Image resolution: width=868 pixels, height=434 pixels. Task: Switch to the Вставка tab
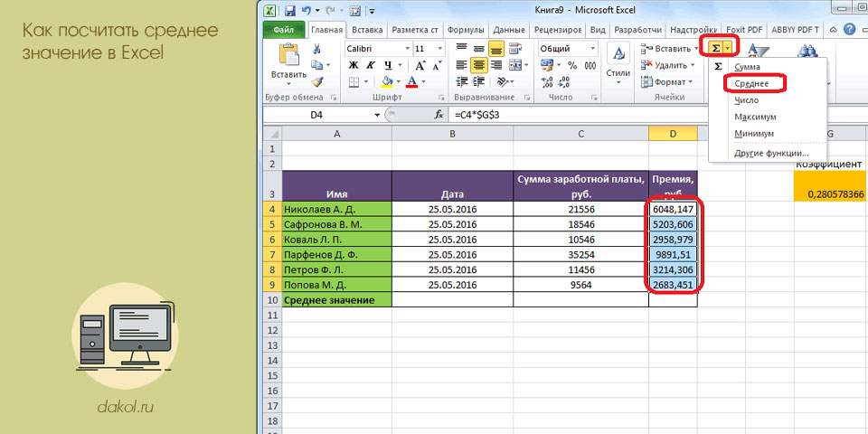tap(368, 29)
